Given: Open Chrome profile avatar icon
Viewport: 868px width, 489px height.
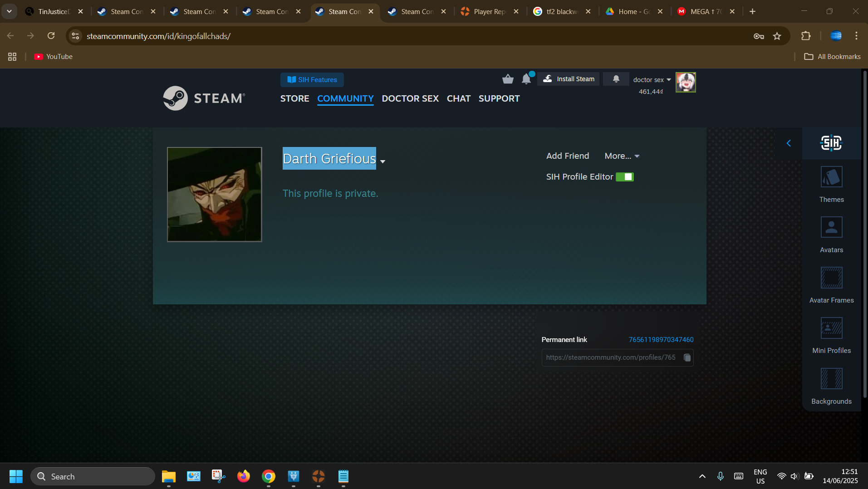Looking at the screenshot, I should pyautogui.click(x=836, y=36).
